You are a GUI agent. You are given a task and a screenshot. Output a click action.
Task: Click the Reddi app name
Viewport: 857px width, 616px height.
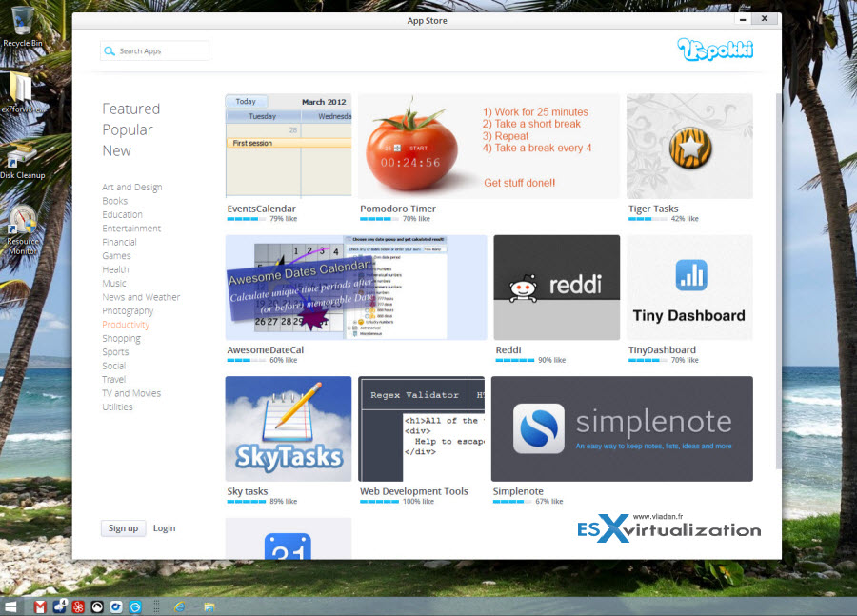coord(508,349)
